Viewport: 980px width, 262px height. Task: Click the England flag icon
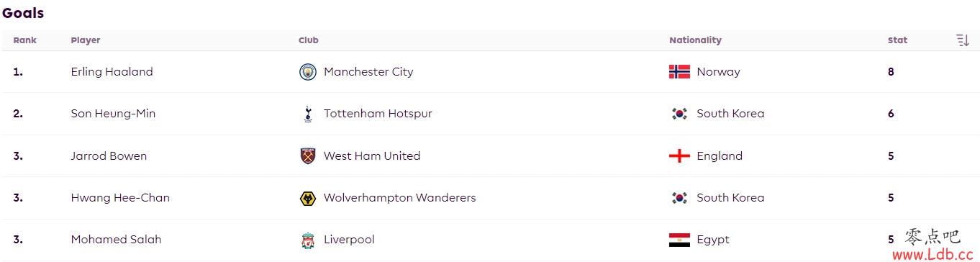679,156
